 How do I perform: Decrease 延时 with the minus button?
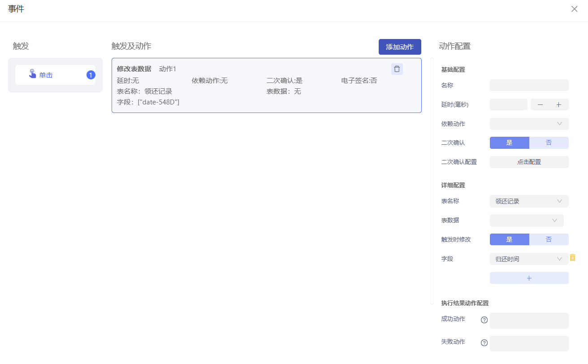[540, 104]
